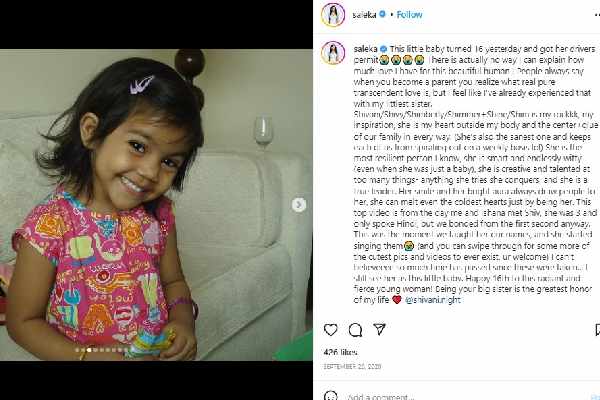
Task: Follow the saleka account
Action: coord(409,15)
